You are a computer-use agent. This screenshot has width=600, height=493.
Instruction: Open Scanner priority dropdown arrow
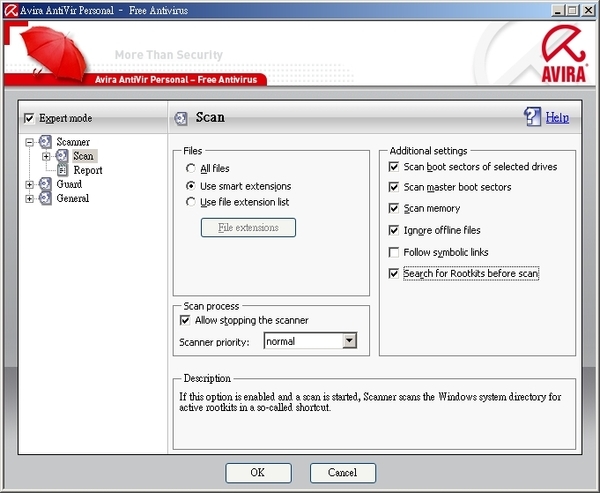(x=349, y=341)
